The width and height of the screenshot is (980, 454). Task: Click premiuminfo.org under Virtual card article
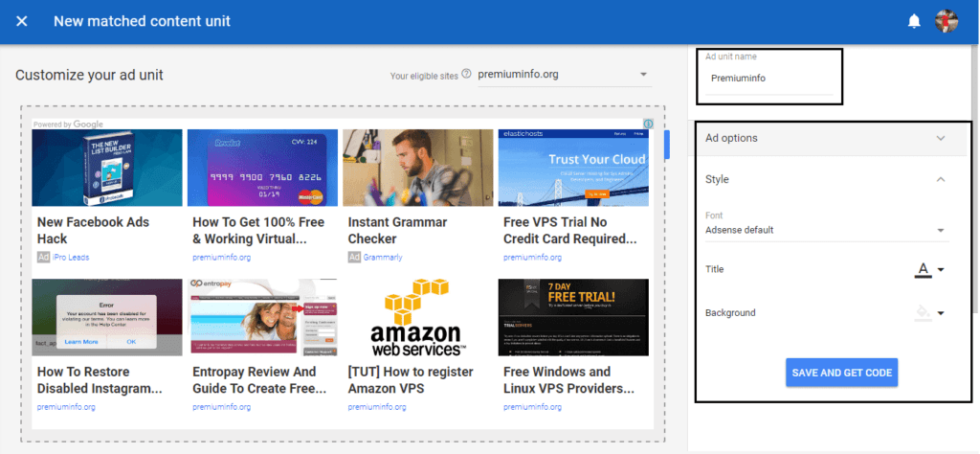coord(221,257)
